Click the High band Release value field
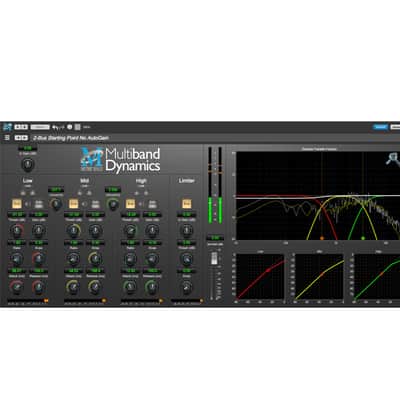 tap(152, 271)
